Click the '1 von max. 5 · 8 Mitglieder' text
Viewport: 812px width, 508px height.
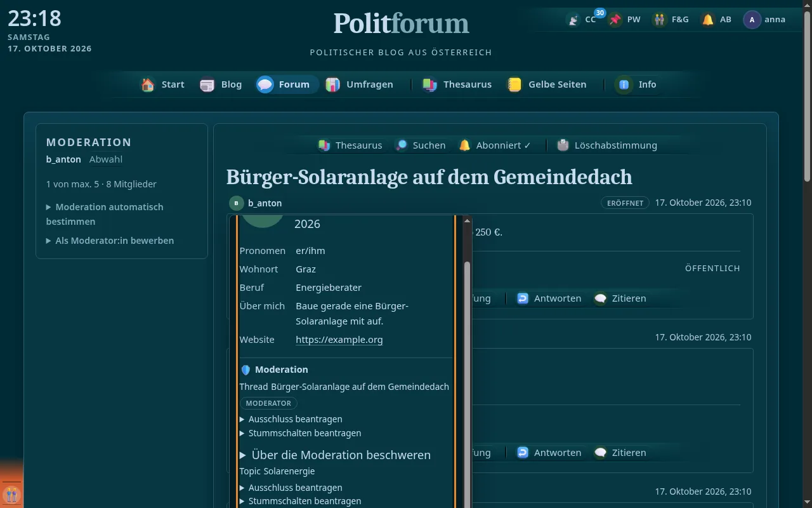pyautogui.click(x=101, y=184)
